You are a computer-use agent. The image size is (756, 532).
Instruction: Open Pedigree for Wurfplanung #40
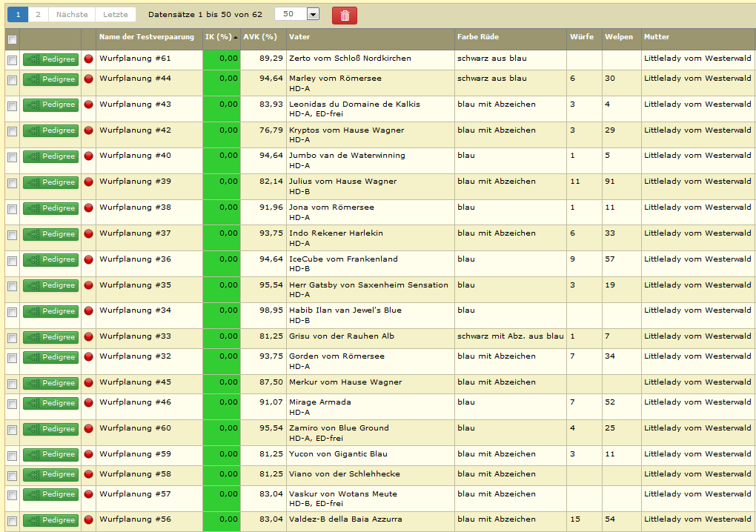coord(50,156)
